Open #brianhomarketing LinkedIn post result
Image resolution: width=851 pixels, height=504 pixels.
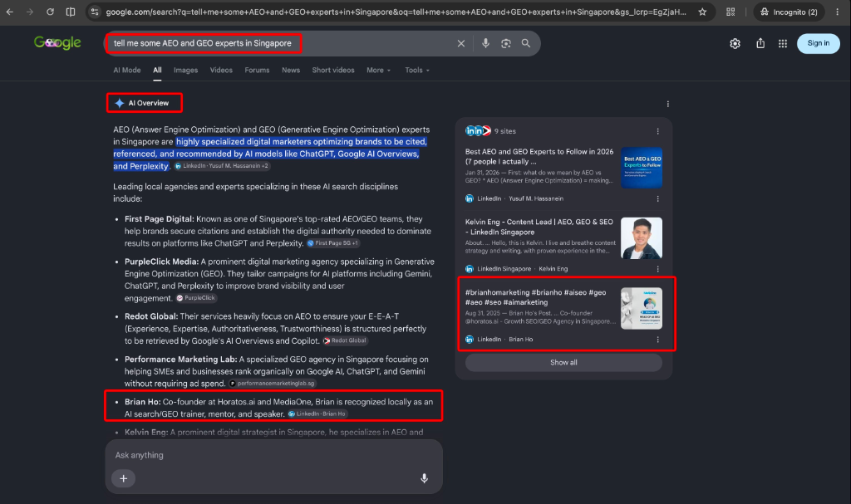[x=535, y=297]
